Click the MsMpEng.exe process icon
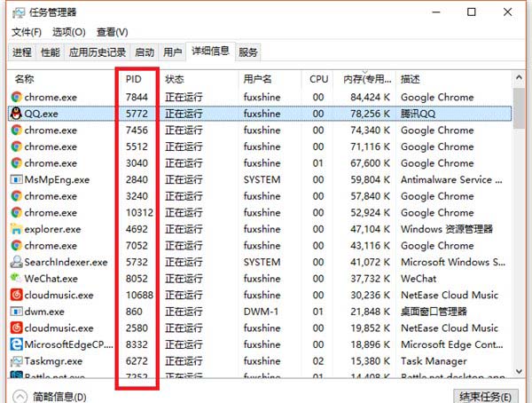Screen dimensions: 532x403 (x=16, y=179)
